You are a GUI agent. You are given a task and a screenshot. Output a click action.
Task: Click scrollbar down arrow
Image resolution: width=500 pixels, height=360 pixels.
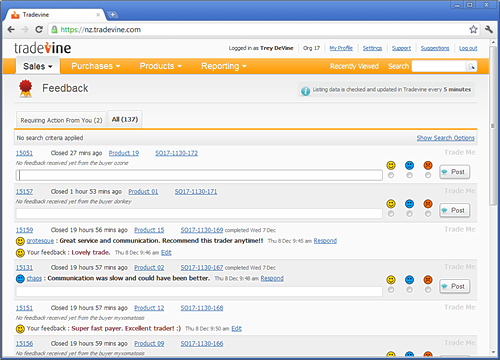coord(493,352)
